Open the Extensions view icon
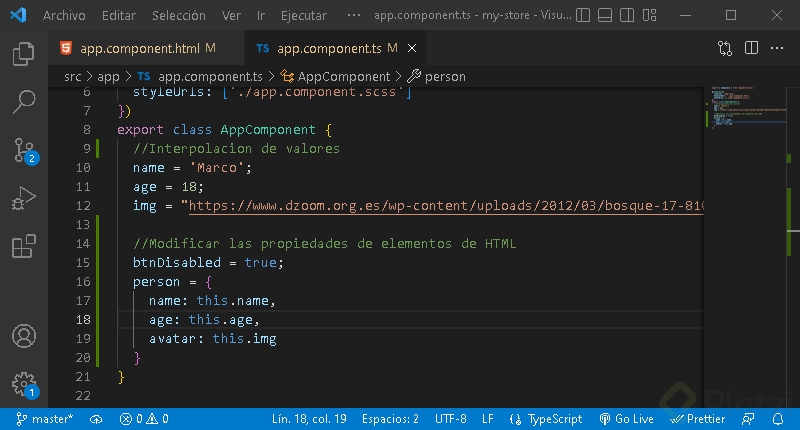Image resolution: width=800 pixels, height=430 pixels. (x=23, y=247)
